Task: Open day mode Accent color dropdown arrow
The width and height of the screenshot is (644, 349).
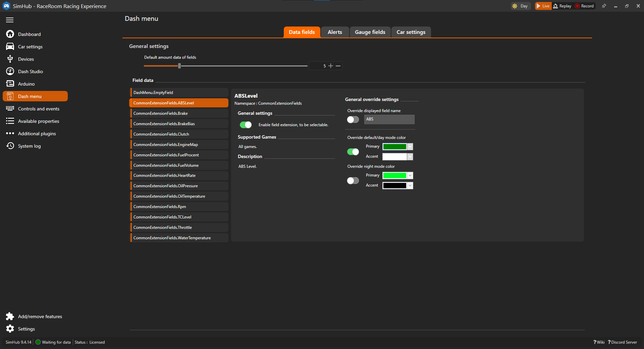Action: [410, 157]
